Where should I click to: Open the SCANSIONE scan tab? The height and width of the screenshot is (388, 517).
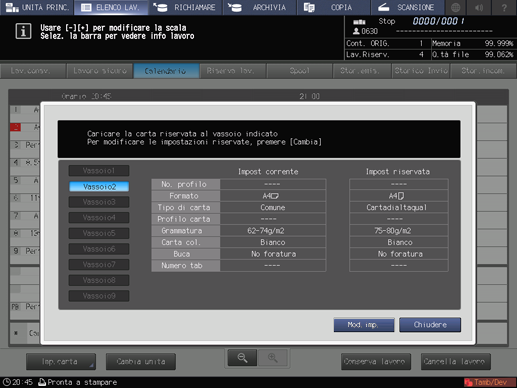pyautogui.click(x=407, y=7)
